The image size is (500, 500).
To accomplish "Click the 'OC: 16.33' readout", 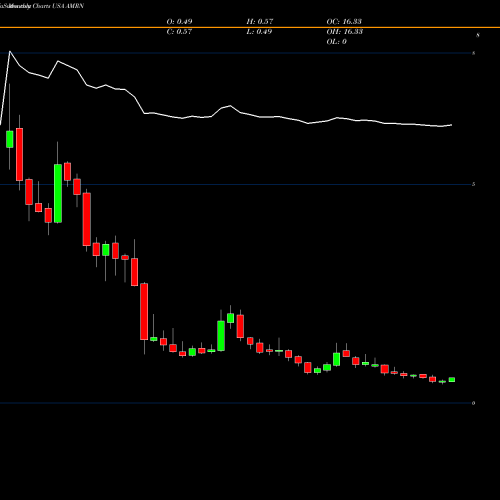I will [x=344, y=22].
